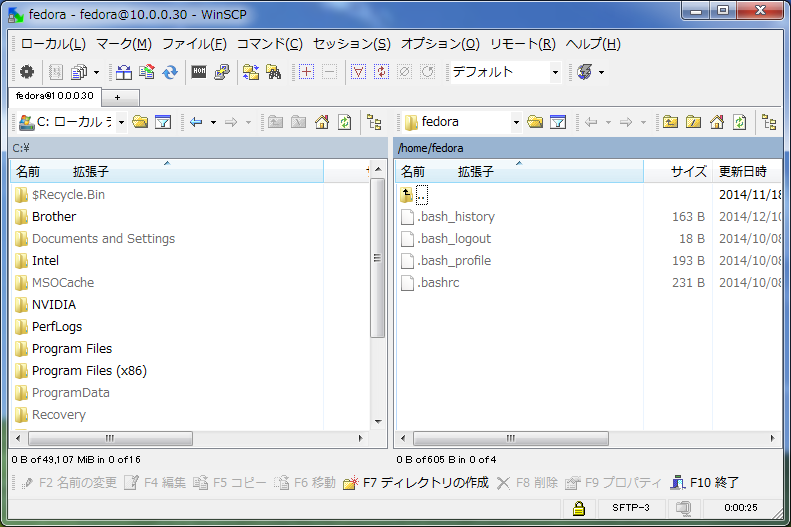Click remote panel horizontal scrollbar thumb
The image size is (791, 527).
pos(511,438)
